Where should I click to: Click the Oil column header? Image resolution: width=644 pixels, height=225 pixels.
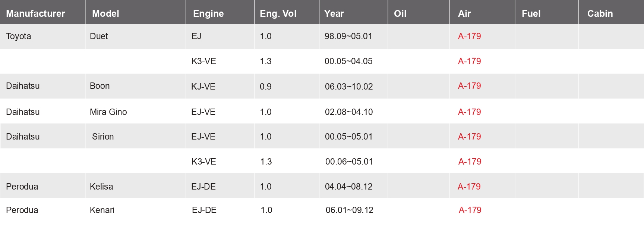click(x=400, y=14)
